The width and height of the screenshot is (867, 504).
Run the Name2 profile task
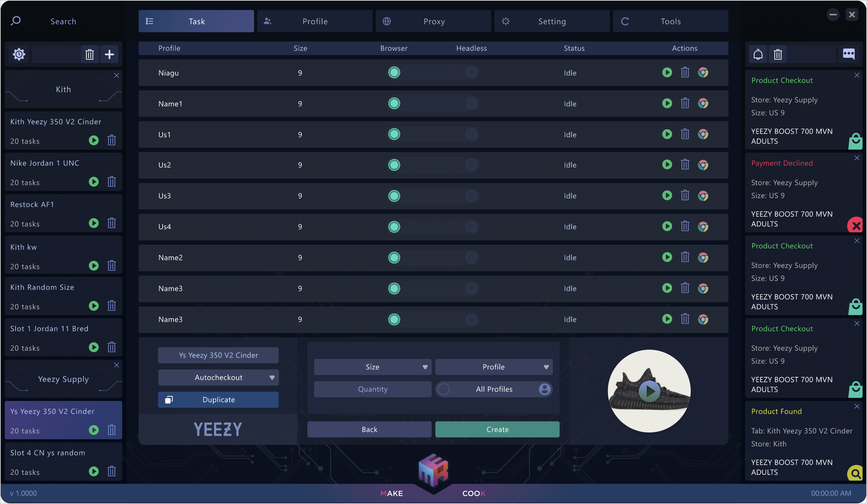tap(667, 257)
